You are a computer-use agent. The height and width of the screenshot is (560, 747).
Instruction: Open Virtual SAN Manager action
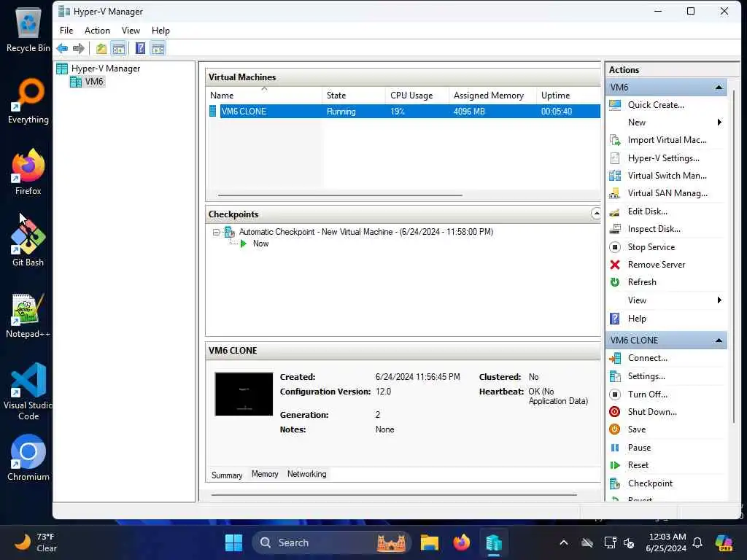click(667, 193)
